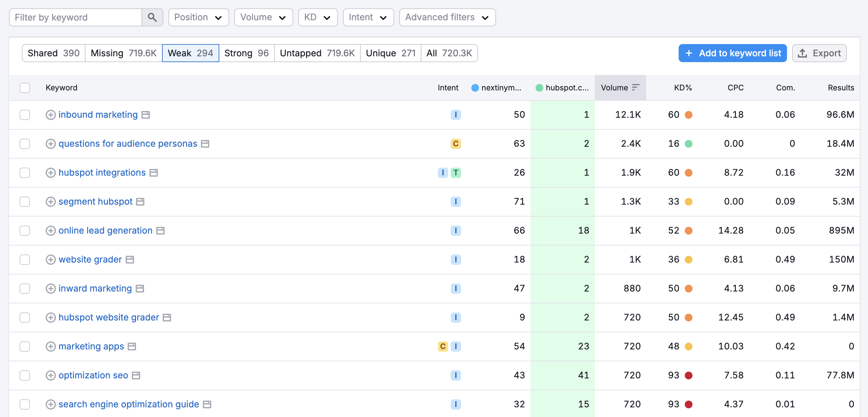
Task: Expand the Advanced filters dropdown
Action: click(447, 17)
